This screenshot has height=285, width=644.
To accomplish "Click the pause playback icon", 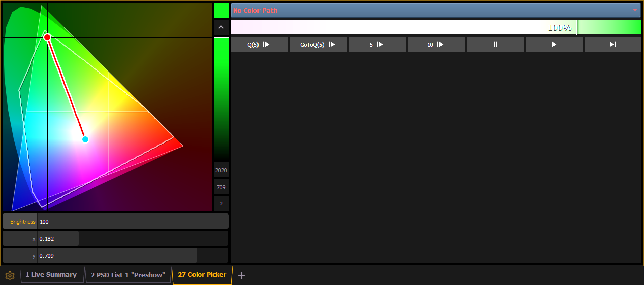I will (495, 44).
